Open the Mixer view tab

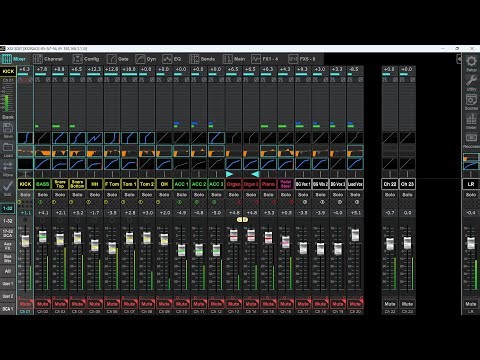pyautogui.click(x=14, y=59)
